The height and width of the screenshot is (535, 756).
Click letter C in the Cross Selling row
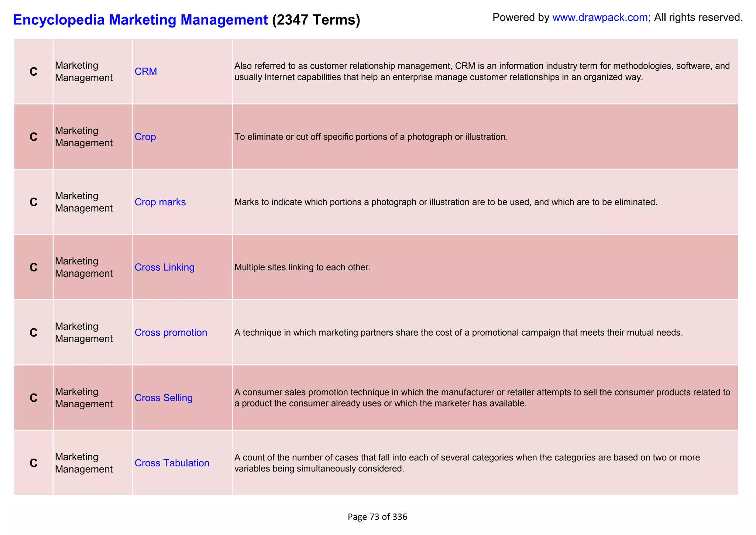(34, 398)
